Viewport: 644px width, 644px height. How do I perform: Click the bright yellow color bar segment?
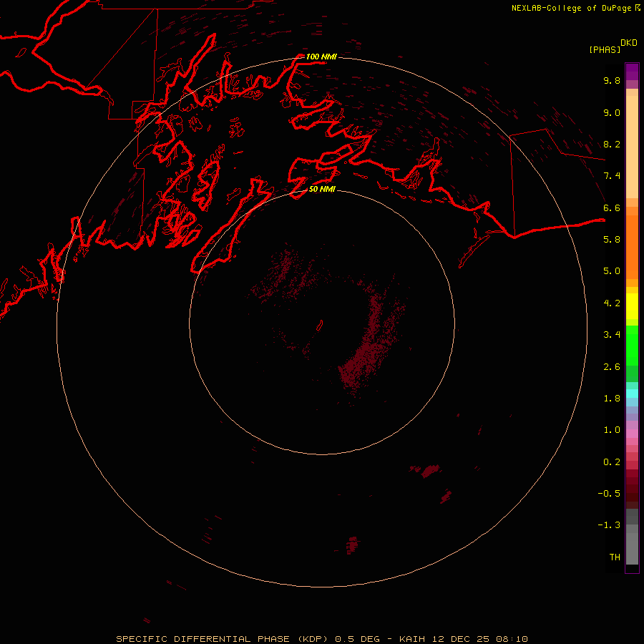(632, 306)
